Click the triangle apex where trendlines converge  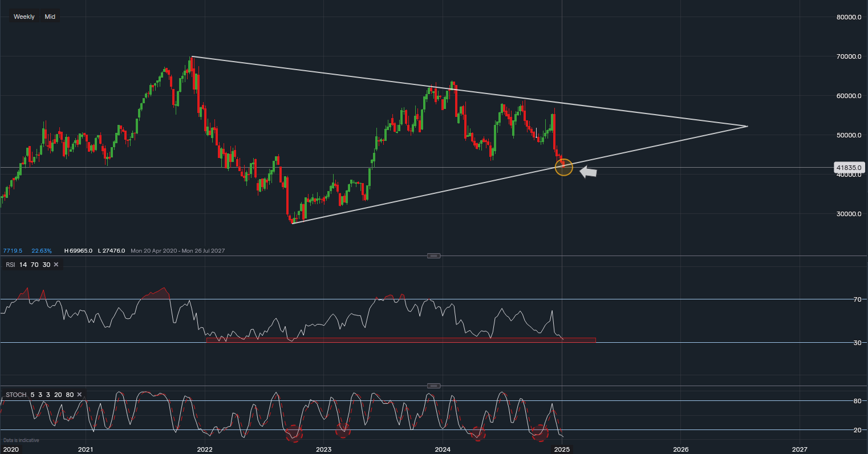coord(747,126)
